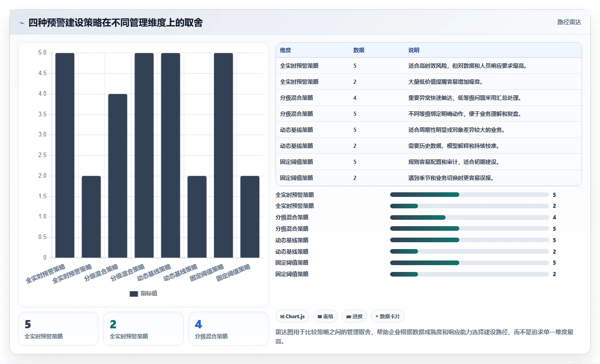Click the dashboard title 四种预警建设策略在不同管理维度上的取舍
This screenshot has height=364, width=600.
[x=116, y=23]
